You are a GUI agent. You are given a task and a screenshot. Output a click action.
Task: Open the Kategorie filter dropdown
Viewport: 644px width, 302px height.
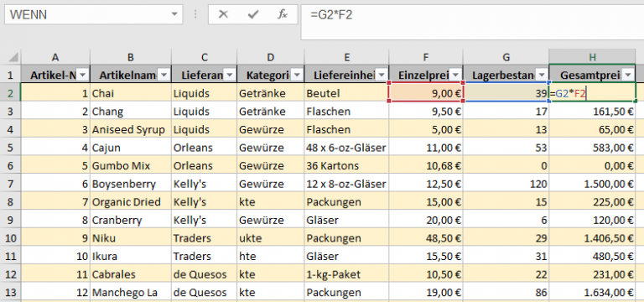297,75
